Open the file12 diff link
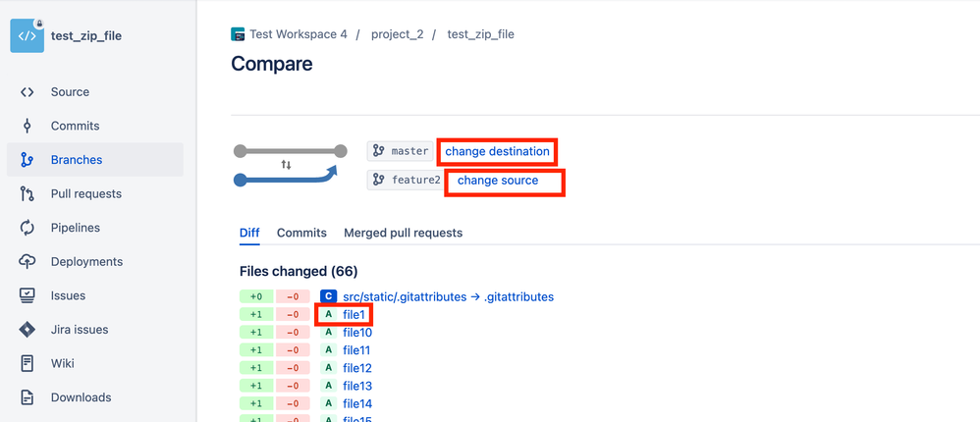 coord(357,368)
